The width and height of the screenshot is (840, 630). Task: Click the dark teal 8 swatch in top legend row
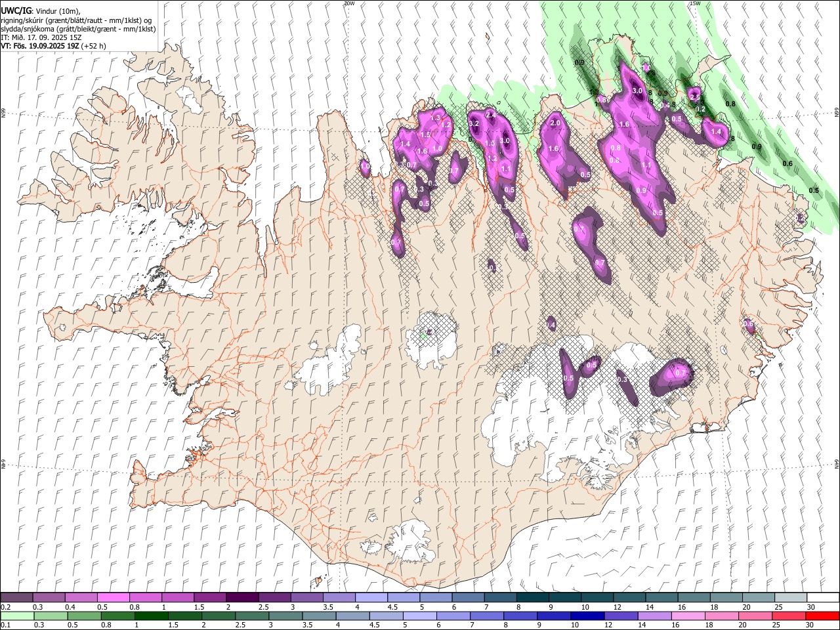point(532,598)
